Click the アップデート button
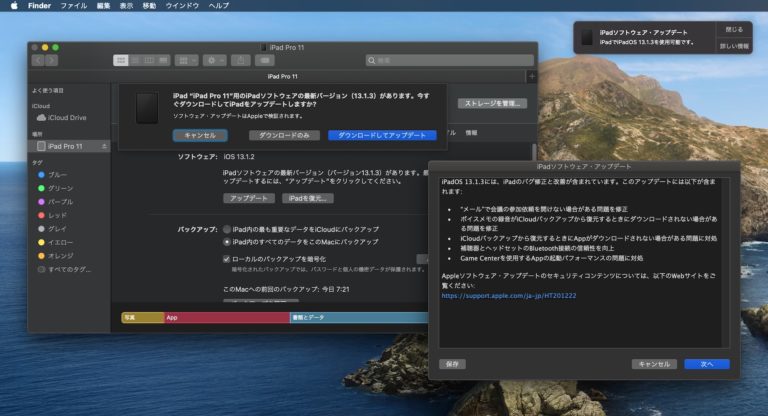The height and width of the screenshot is (416, 768). [249, 198]
